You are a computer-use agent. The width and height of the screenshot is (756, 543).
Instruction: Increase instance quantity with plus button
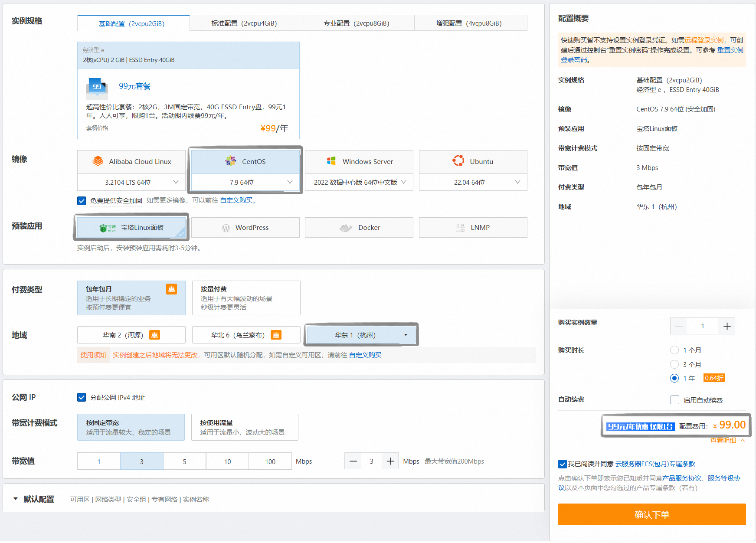point(727,326)
